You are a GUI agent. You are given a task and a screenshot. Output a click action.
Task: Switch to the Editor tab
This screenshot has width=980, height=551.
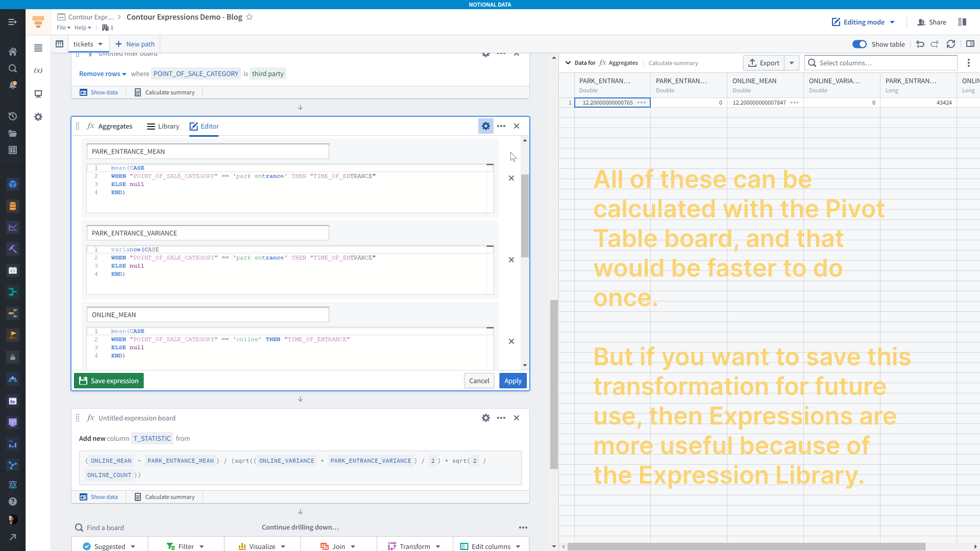tap(204, 126)
